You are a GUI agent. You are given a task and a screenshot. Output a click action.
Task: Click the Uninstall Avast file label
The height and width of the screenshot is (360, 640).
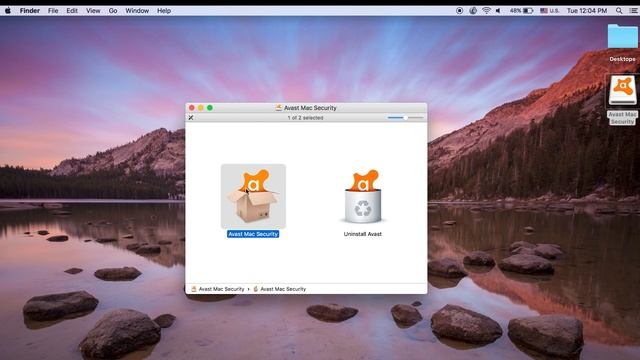pyautogui.click(x=362, y=234)
